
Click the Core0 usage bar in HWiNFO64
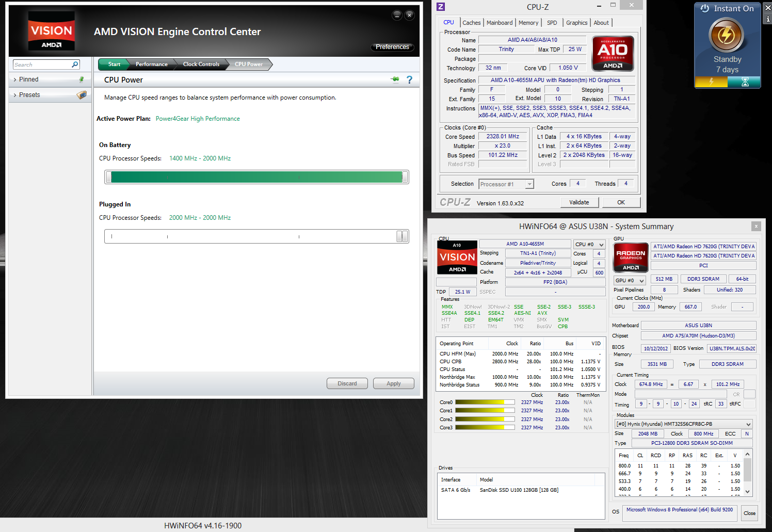pyautogui.click(x=485, y=402)
